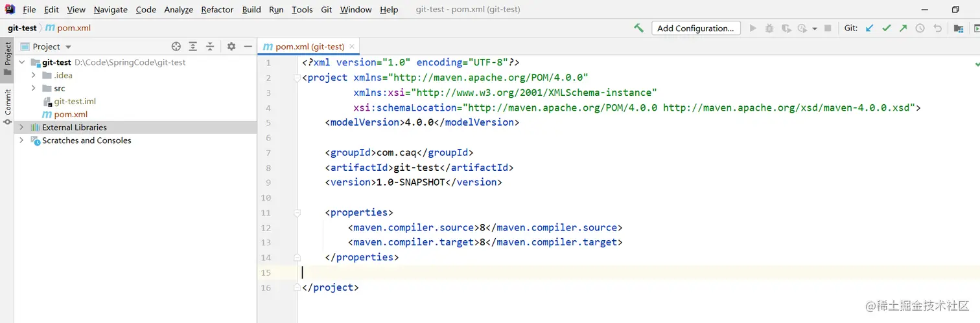Open the dropdown arrow beside profiler icon
Viewport: 980px width, 323px height.
coord(814,28)
